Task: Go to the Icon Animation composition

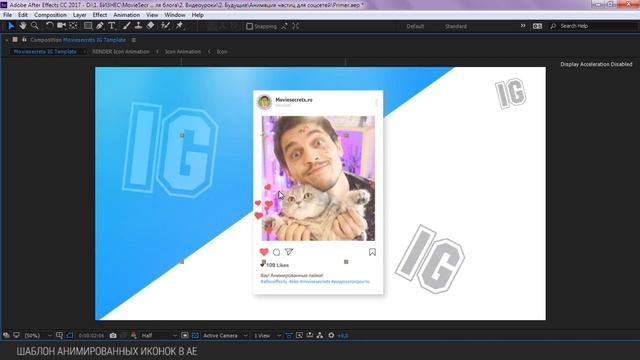Action: [x=183, y=52]
